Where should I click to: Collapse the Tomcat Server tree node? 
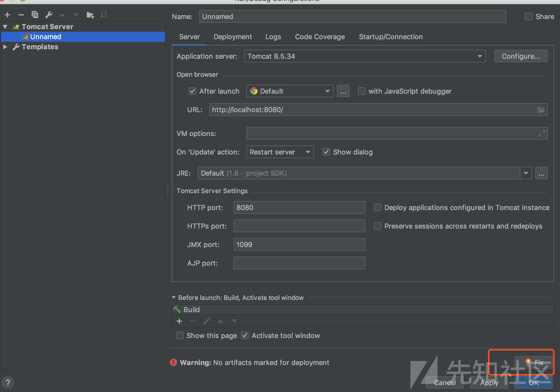pos(5,27)
